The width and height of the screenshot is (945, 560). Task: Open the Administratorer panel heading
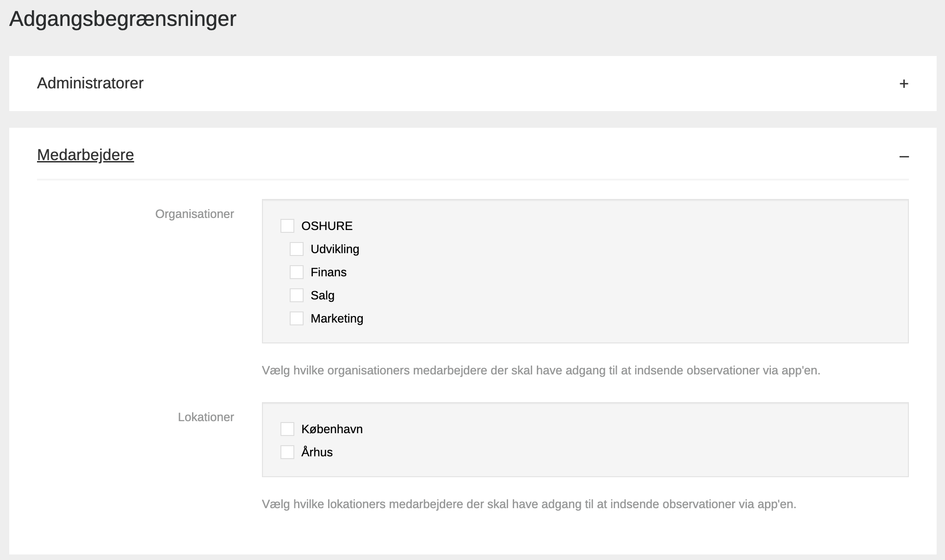click(x=90, y=83)
